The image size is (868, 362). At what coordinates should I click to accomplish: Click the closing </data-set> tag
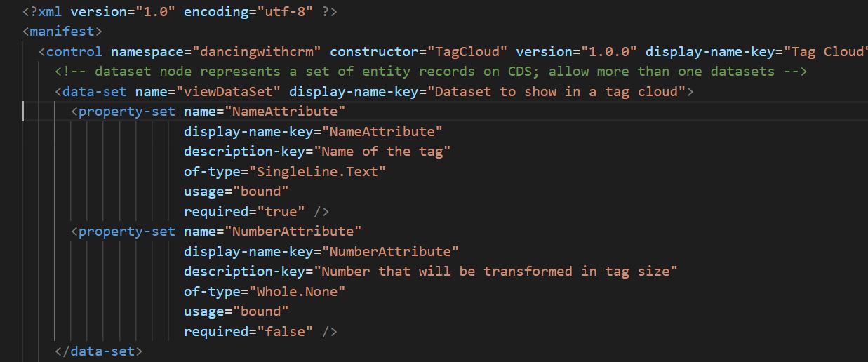[98, 351]
